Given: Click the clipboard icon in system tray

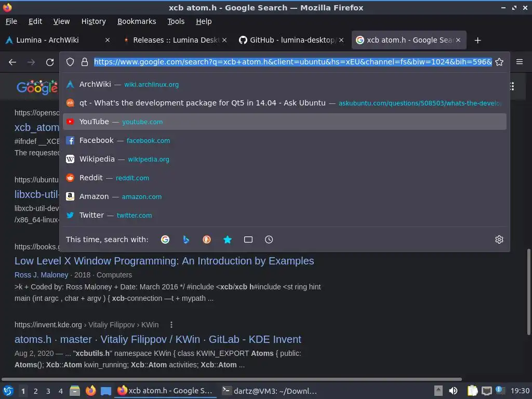Looking at the screenshot, I should [472, 391].
